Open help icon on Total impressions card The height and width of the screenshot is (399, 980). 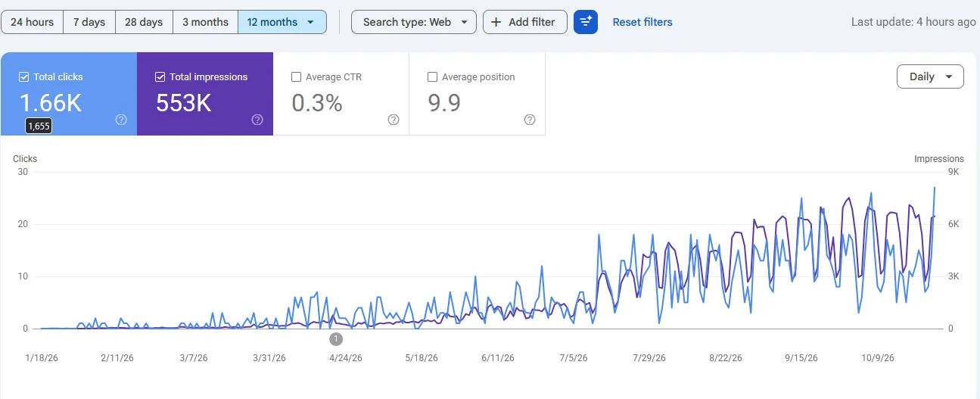(257, 120)
